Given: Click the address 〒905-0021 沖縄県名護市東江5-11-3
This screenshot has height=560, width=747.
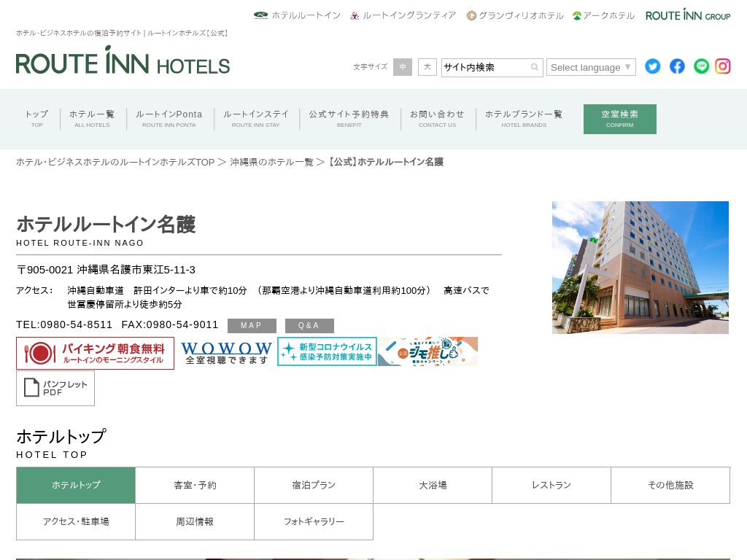Looking at the screenshot, I should [106, 270].
